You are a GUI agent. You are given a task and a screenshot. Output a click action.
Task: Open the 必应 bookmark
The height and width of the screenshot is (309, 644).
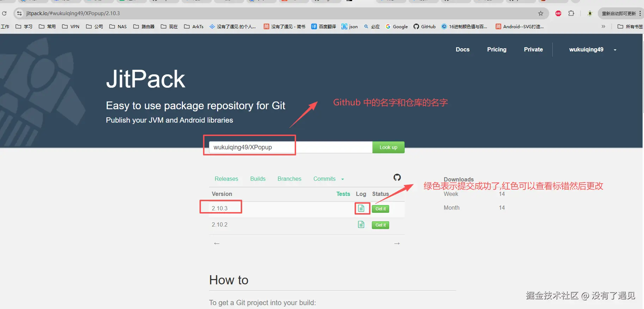point(372,26)
